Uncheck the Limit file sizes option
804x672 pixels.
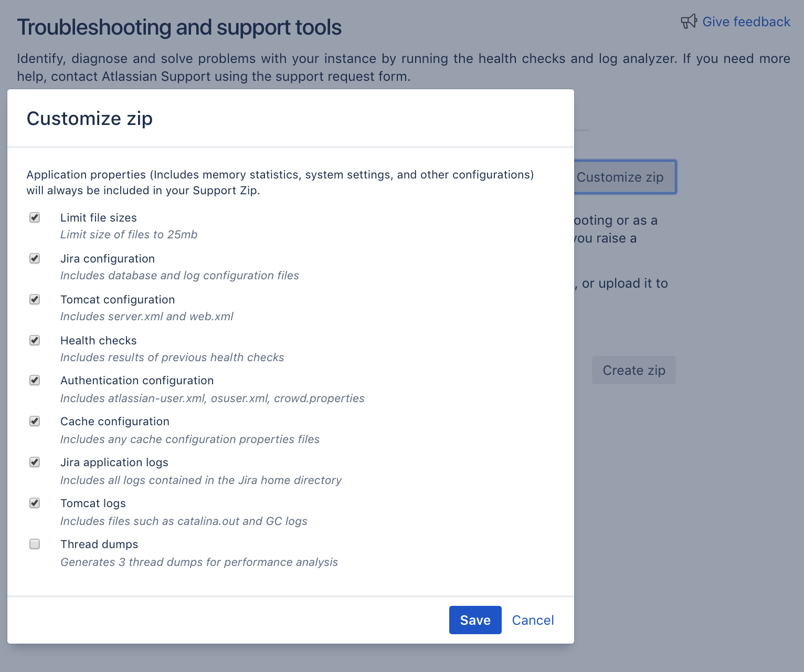(x=34, y=217)
